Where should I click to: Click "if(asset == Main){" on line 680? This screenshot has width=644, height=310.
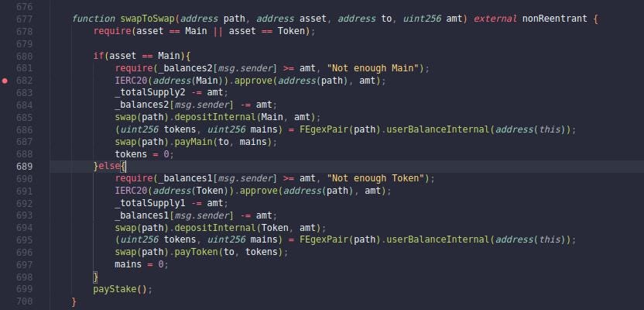tap(142, 56)
